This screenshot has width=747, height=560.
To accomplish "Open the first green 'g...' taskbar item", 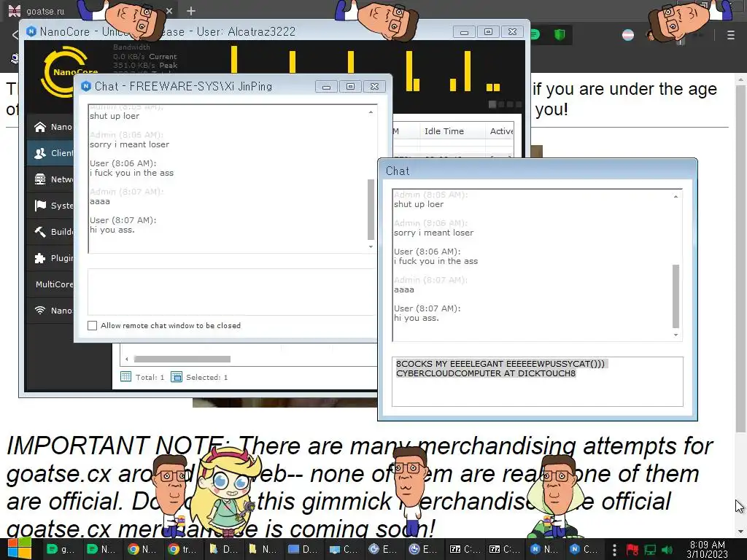I will point(61,549).
